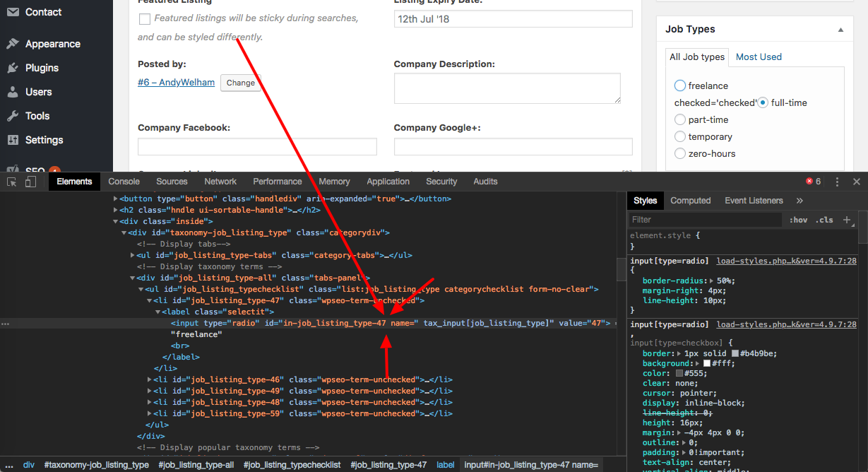Expand ul job_listing_type-tabs node
868x472 pixels.
pyautogui.click(x=133, y=255)
